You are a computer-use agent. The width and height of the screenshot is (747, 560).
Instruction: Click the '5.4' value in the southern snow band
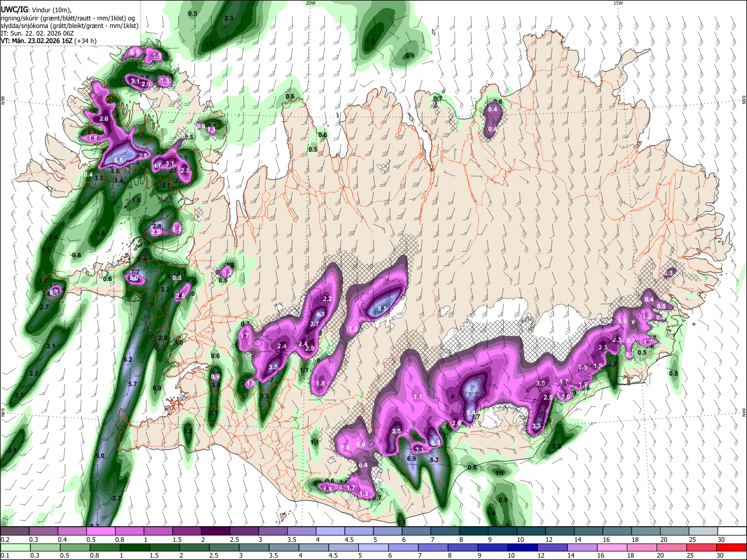click(471, 412)
